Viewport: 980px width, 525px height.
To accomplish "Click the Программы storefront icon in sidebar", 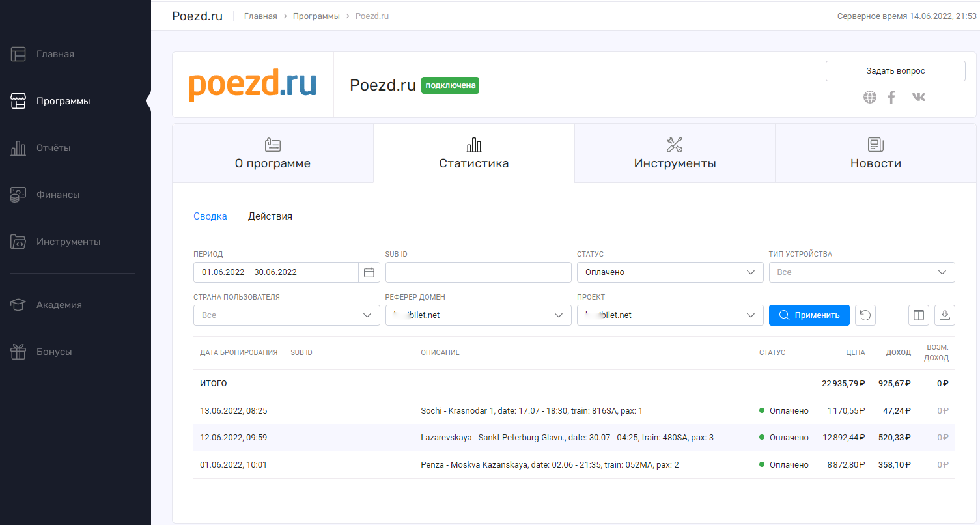I will (x=18, y=101).
